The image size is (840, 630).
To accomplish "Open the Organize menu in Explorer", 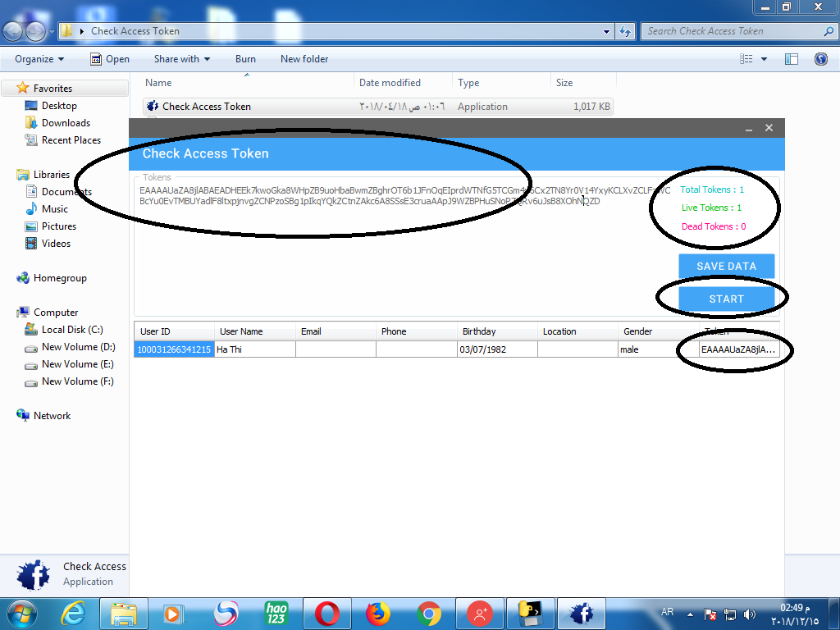I will click(x=39, y=59).
